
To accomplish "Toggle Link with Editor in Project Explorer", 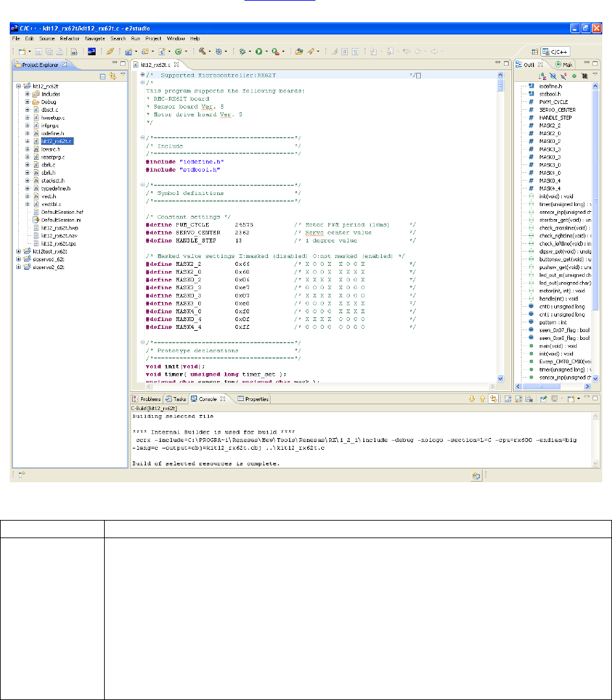I will pyautogui.click(x=112, y=76).
